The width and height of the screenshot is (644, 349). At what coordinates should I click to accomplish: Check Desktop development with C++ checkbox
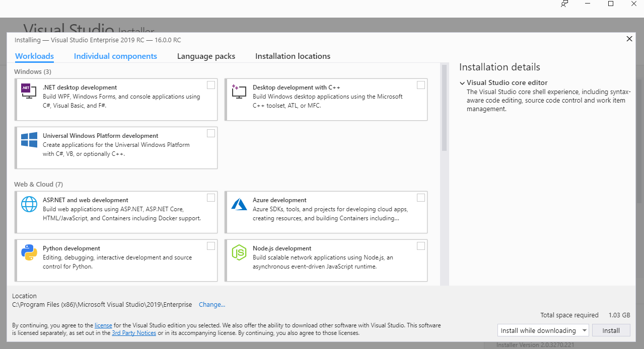coord(421,85)
